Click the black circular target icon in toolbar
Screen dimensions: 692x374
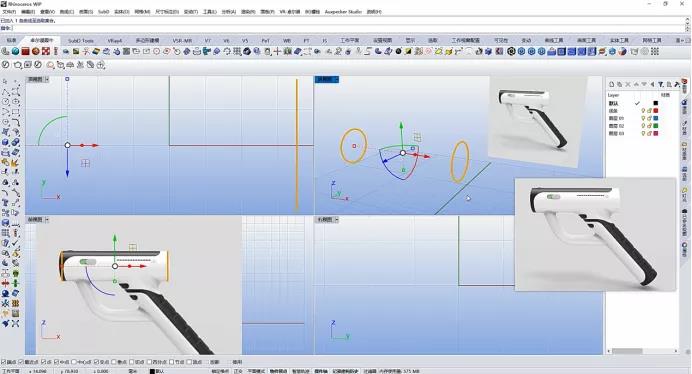511,52
